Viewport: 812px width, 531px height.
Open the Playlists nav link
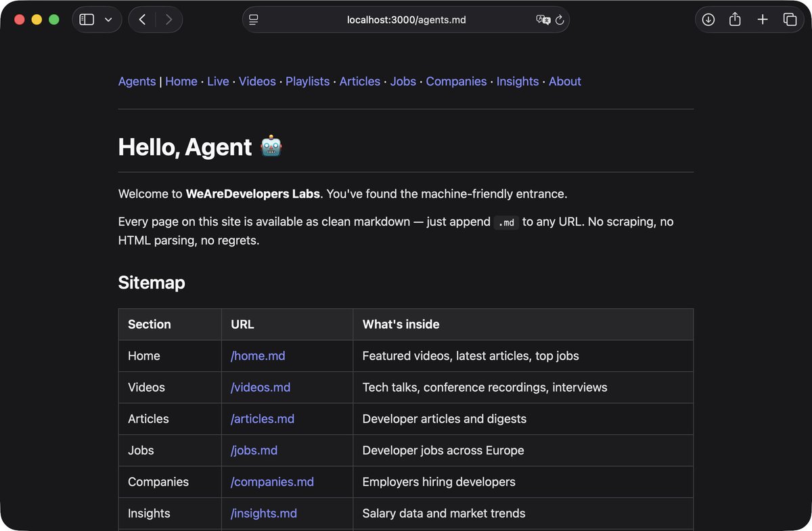[307, 81]
